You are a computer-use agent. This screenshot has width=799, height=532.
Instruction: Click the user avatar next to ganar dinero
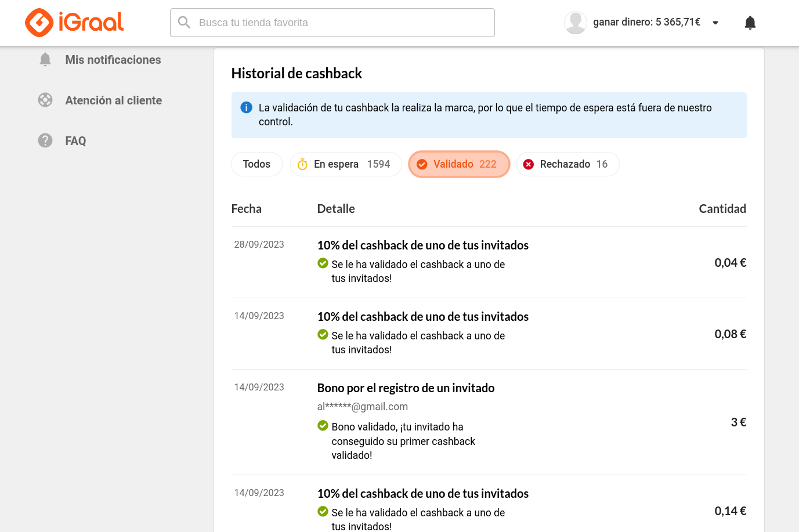(x=575, y=23)
